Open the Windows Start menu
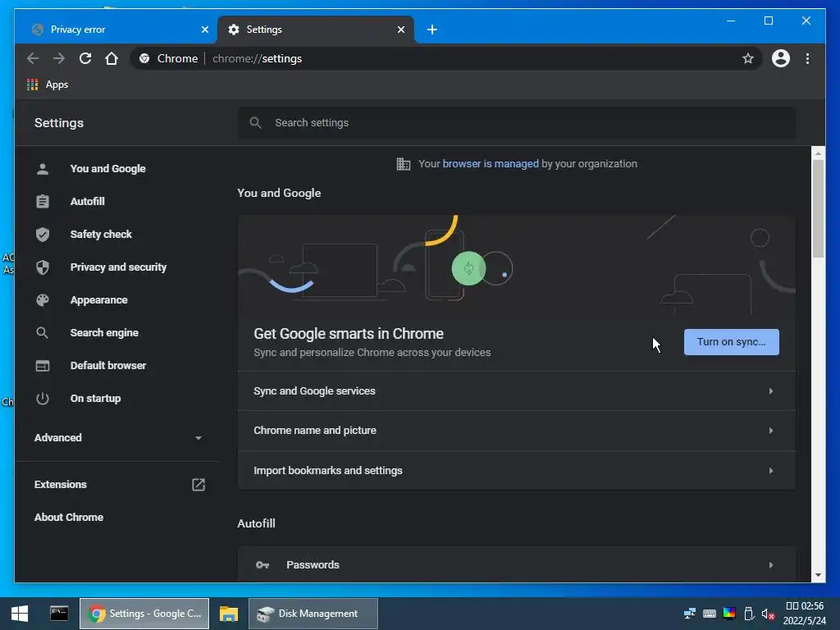Screen dimensions: 840x630 point(20,614)
